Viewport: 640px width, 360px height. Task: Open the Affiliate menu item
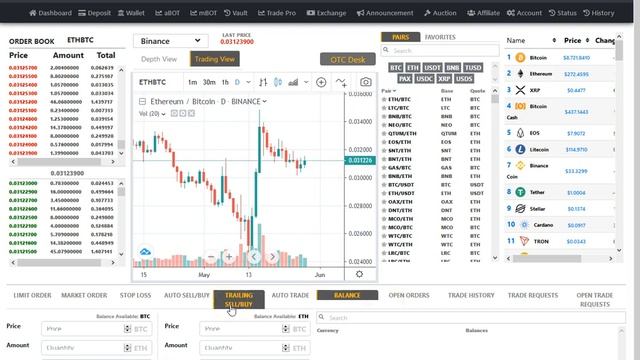[x=483, y=13]
